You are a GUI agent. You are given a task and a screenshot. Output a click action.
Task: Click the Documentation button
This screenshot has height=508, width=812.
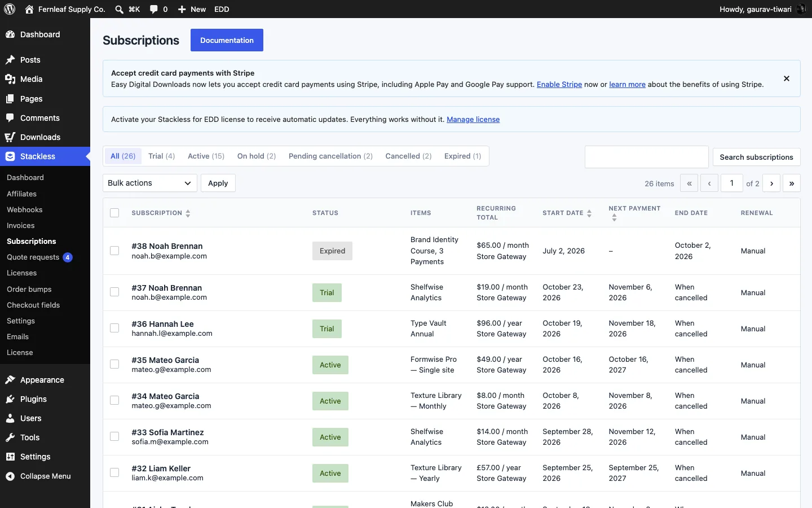[x=227, y=40]
